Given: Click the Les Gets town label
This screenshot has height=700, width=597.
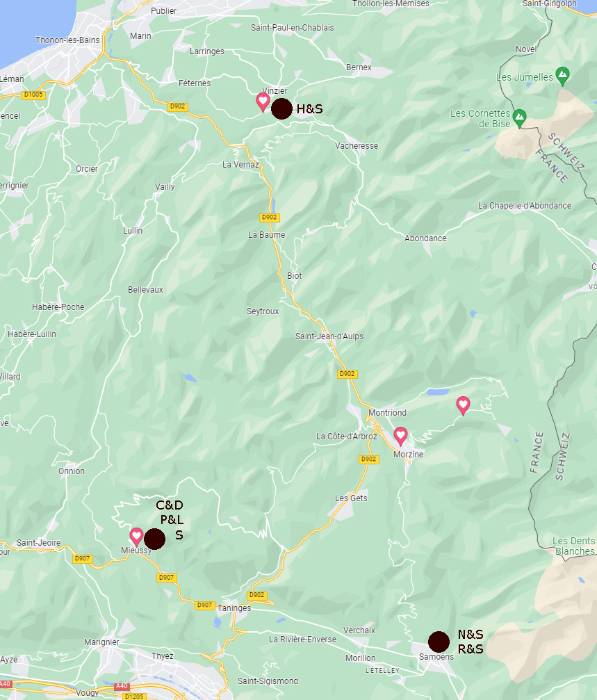Looking at the screenshot, I should [351, 498].
